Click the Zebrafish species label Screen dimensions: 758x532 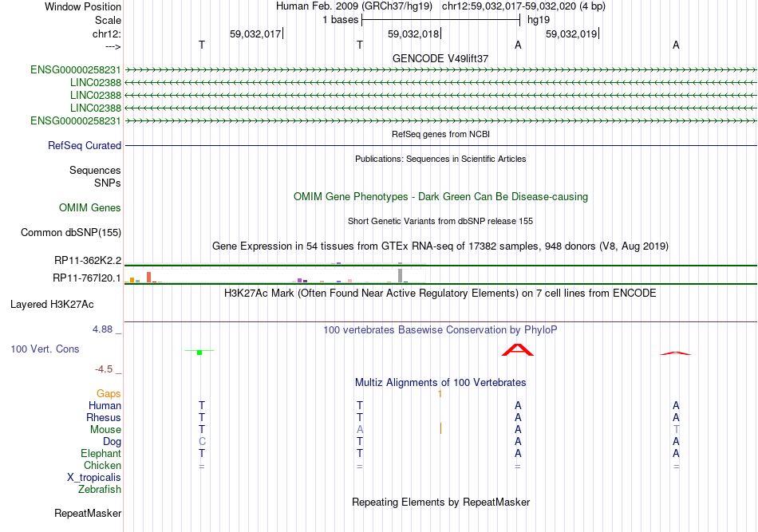(x=100, y=490)
